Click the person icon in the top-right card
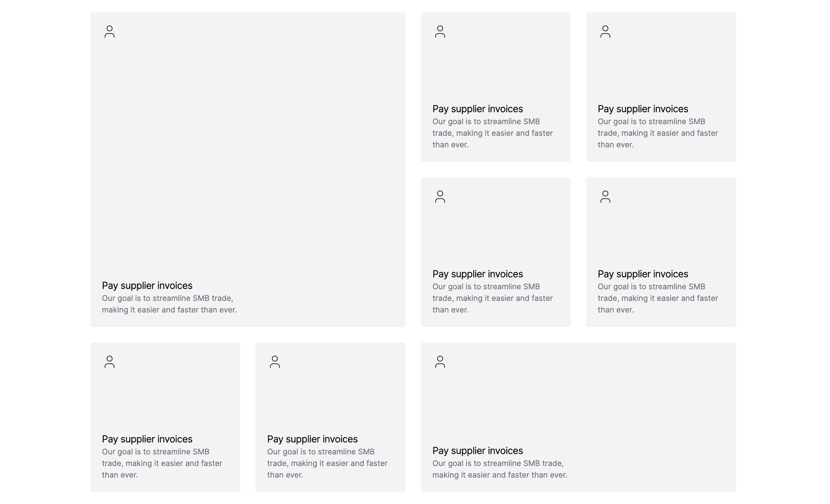 [x=605, y=32]
